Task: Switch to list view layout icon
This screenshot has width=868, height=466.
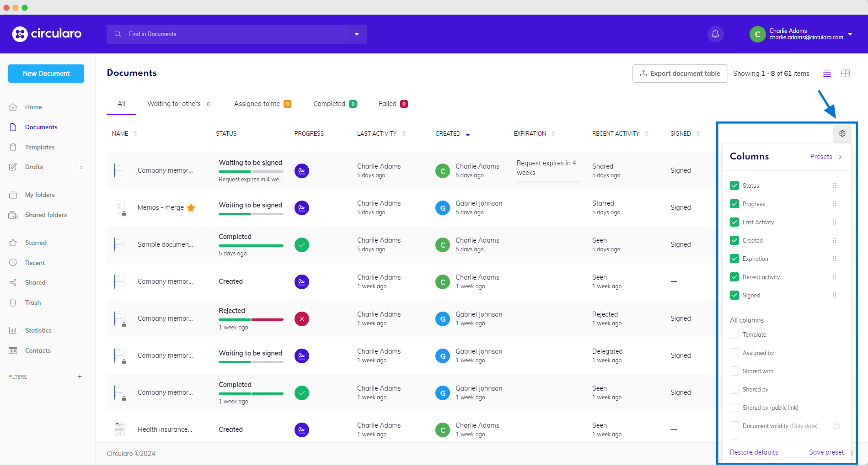Action: tap(827, 74)
